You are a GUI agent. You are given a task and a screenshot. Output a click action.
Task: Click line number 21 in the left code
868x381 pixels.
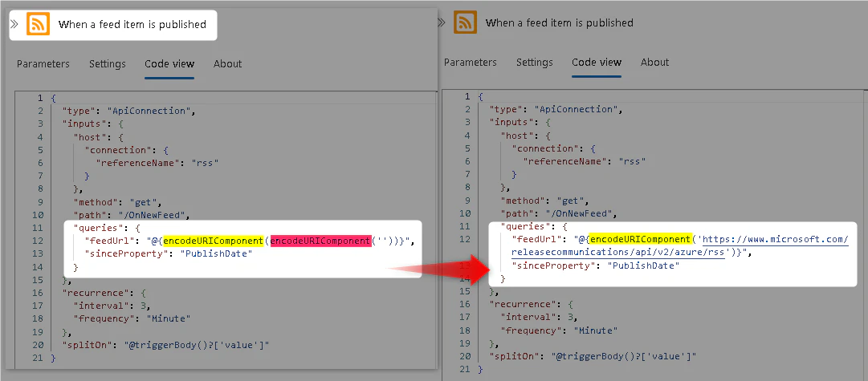click(x=39, y=358)
